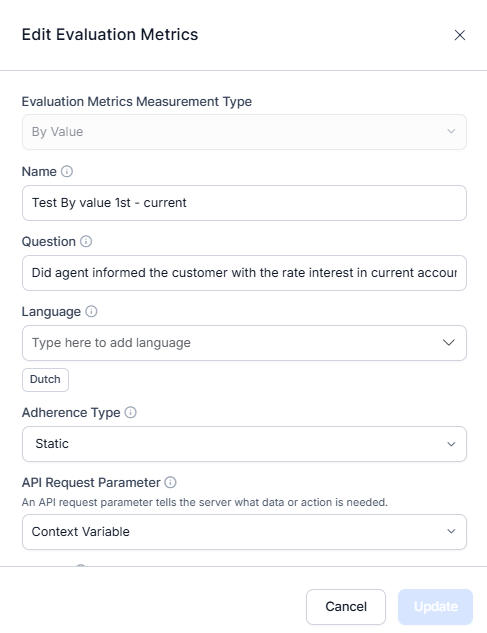
Task: Show info tooltip next to Name
Action: 67,172
